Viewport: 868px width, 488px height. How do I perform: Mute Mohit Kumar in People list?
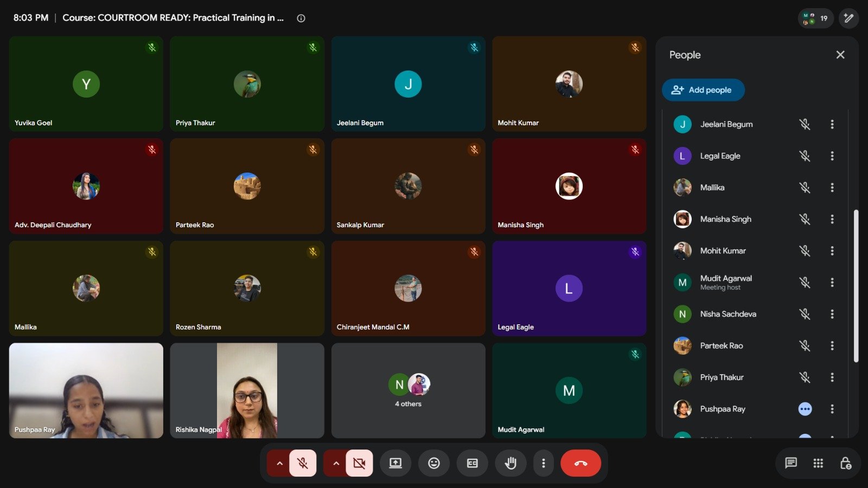(x=805, y=251)
